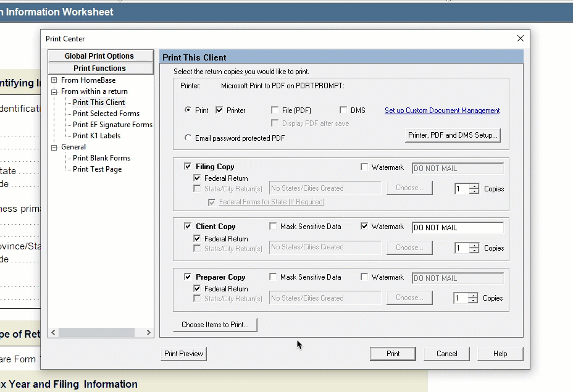Switch to the Print Functions tab
Screen dimensions: 573x392
pos(99,69)
